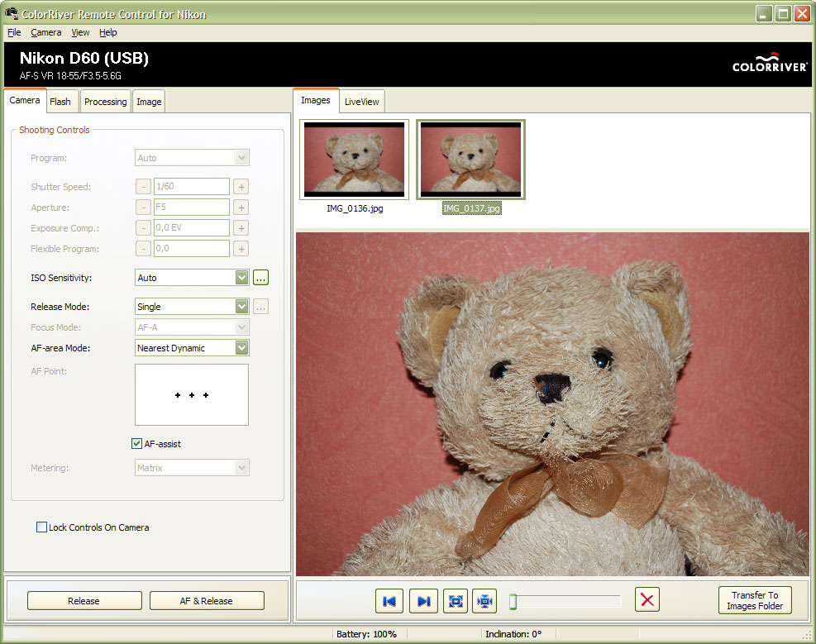Maximize the ColorRiver window
The height and width of the screenshot is (644, 816).
(x=783, y=13)
